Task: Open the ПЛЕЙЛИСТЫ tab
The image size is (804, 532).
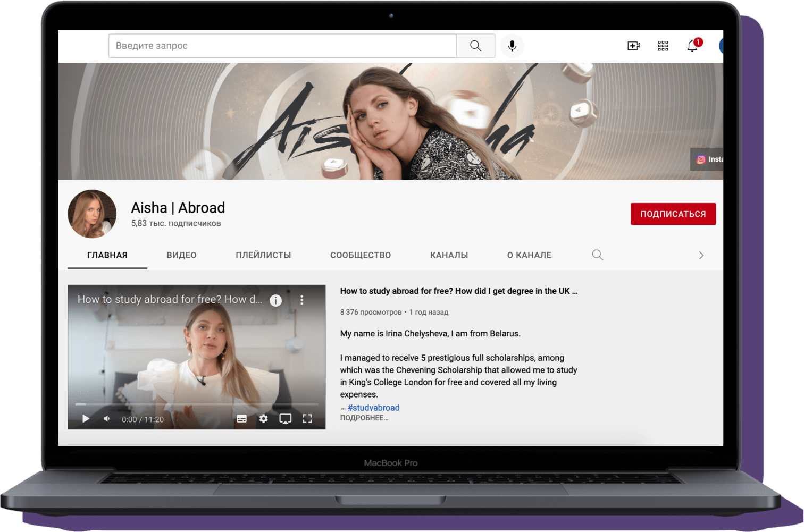Action: tap(263, 255)
